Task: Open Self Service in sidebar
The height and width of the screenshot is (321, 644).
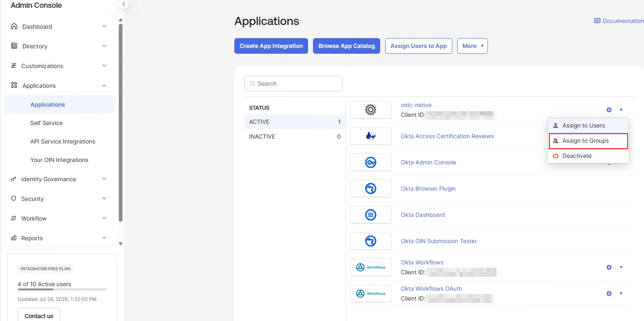Action: coord(46,123)
